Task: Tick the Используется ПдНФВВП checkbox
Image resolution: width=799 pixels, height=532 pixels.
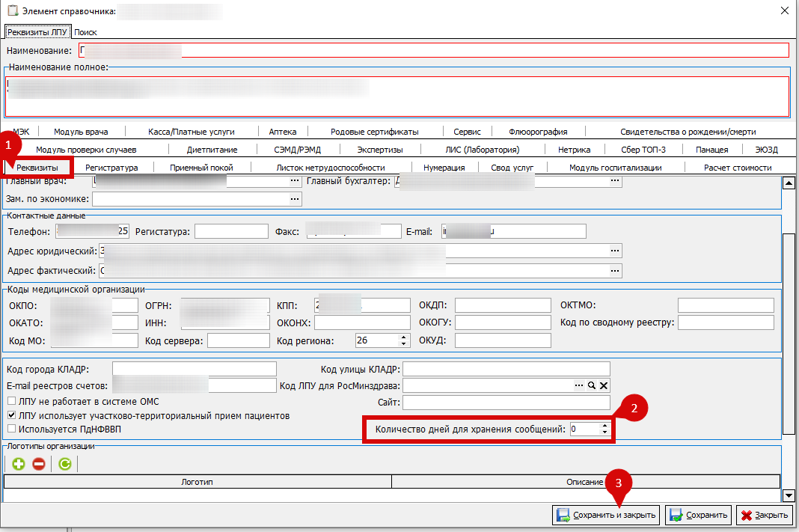Action: [x=12, y=429]
